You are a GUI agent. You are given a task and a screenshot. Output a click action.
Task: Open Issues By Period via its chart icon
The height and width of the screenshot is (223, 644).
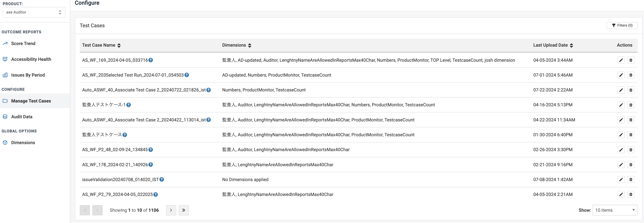pyautogui.click(x=5, y=75)
